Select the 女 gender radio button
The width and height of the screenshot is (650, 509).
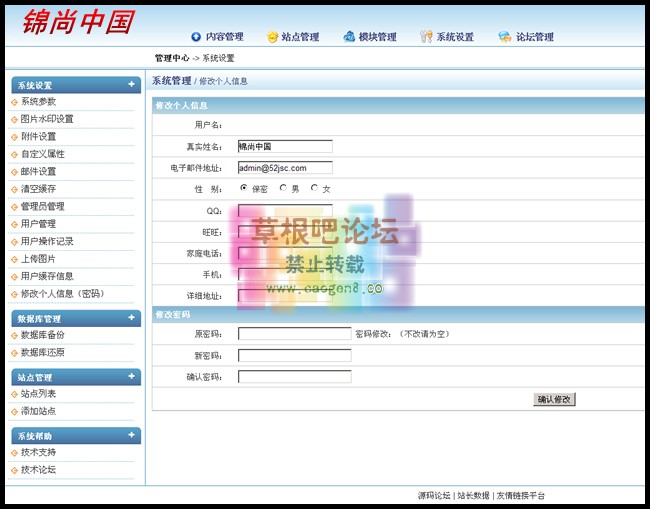314,188
